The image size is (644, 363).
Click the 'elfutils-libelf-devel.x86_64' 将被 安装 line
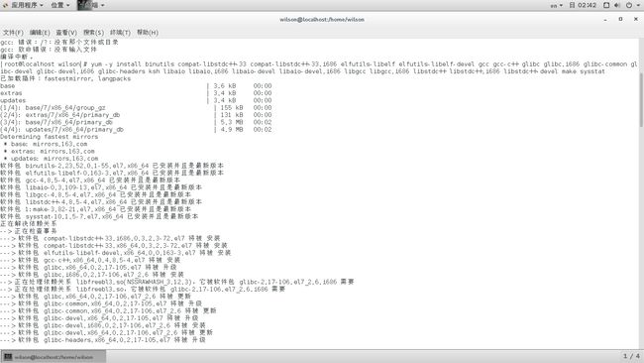click(116, 253)
